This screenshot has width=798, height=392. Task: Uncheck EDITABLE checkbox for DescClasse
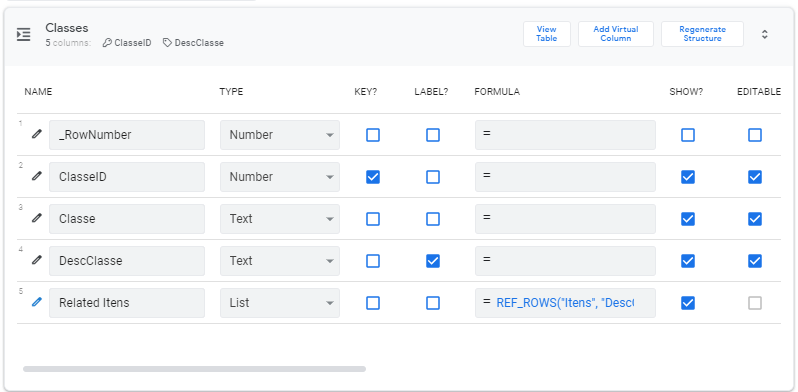click(x=755, y=261)
